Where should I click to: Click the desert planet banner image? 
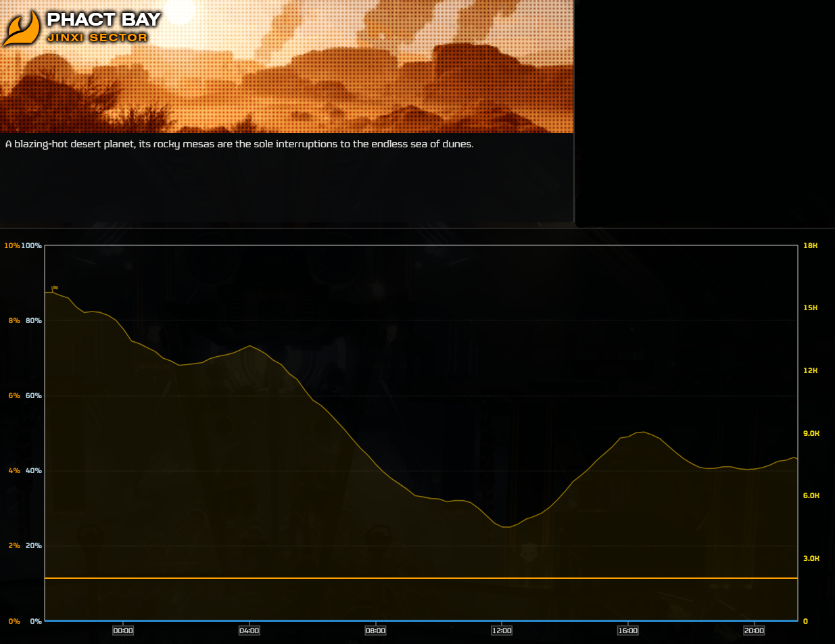pos(287,66)
